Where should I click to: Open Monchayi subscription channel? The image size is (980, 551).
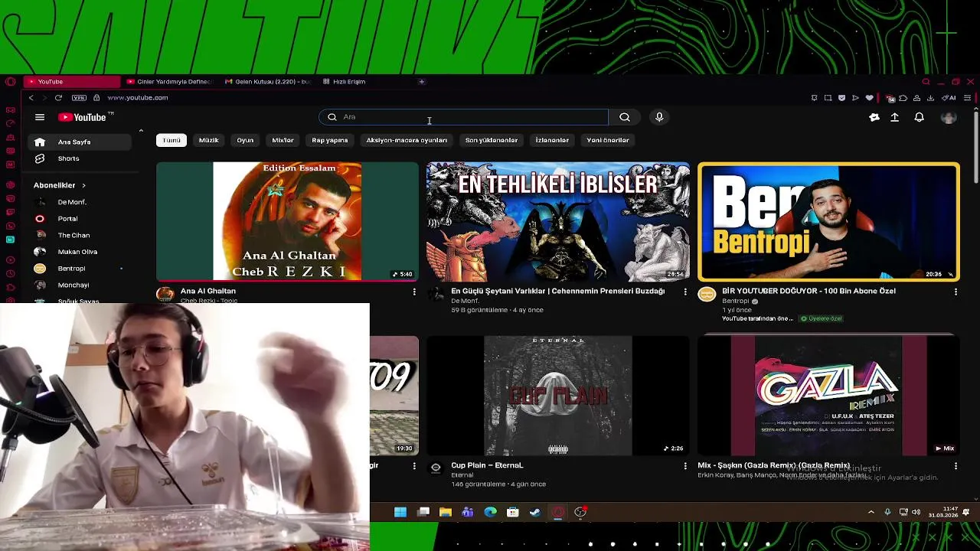(x=75, y=285)
